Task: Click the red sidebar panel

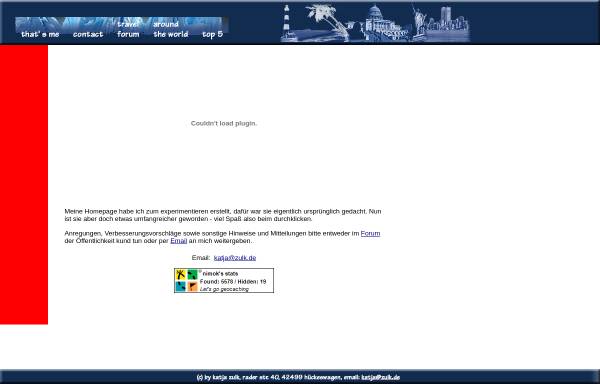Action: pos(24,184)
